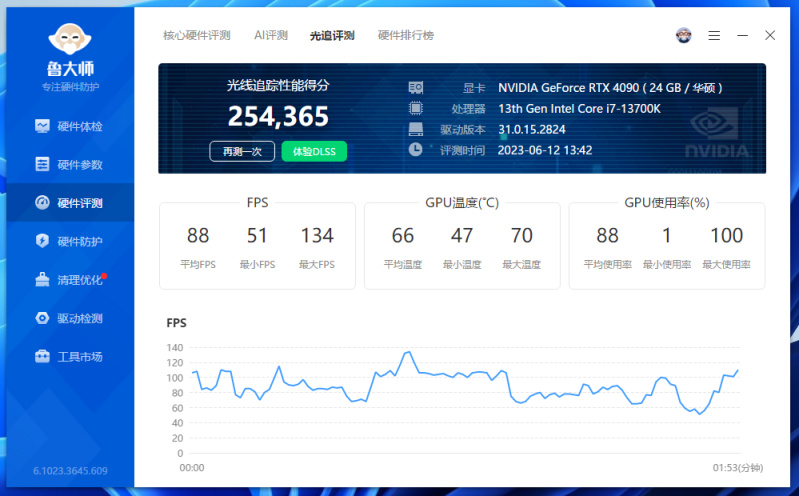799x496 pixels.
Task: Click the graphics card icon beside 显卡
Action: [x=416, y=88]
